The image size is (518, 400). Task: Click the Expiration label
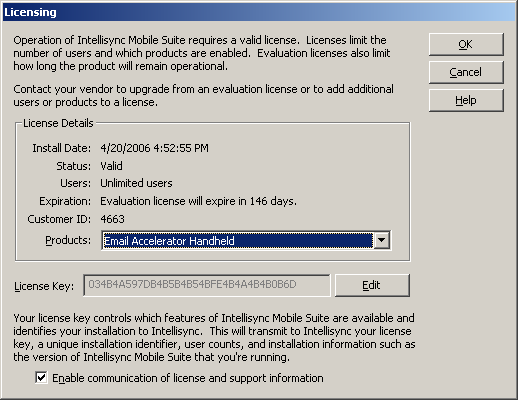pos(65,201)
